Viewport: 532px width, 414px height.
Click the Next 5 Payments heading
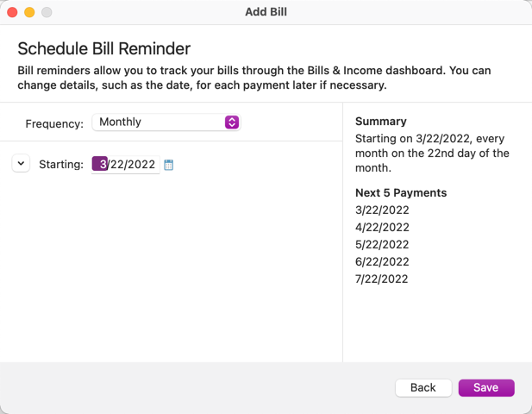click(401, 192)
